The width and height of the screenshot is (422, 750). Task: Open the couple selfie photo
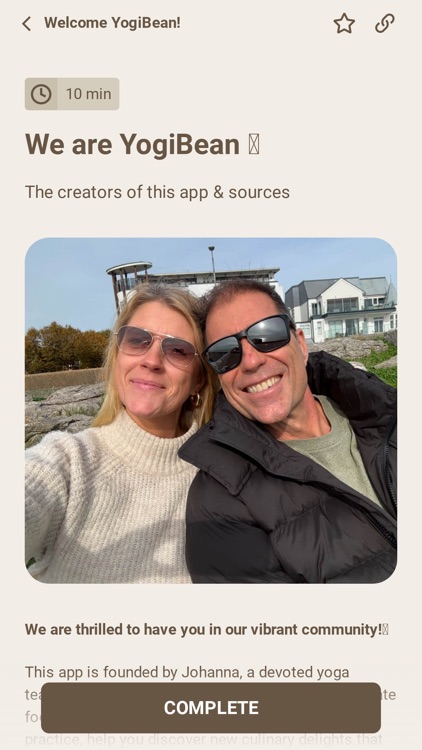click(211, 410)
